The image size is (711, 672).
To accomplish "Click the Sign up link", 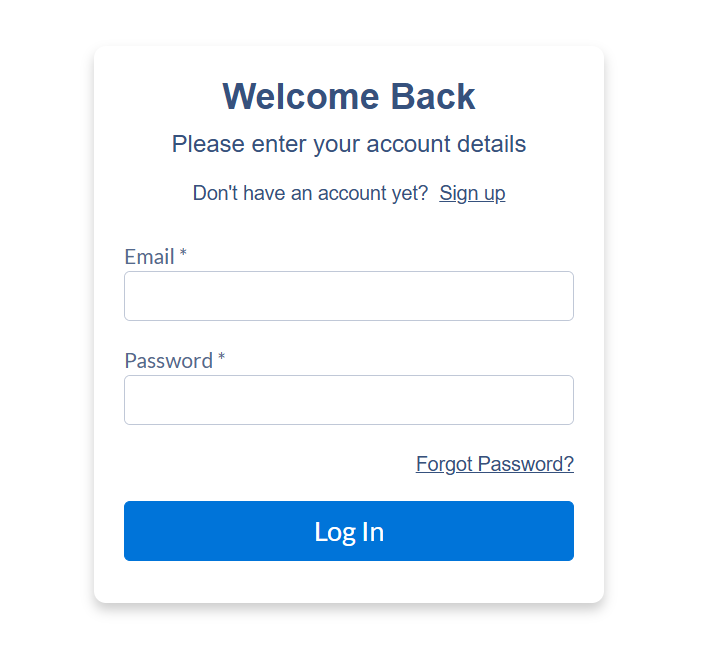I will tap(472, 193).
